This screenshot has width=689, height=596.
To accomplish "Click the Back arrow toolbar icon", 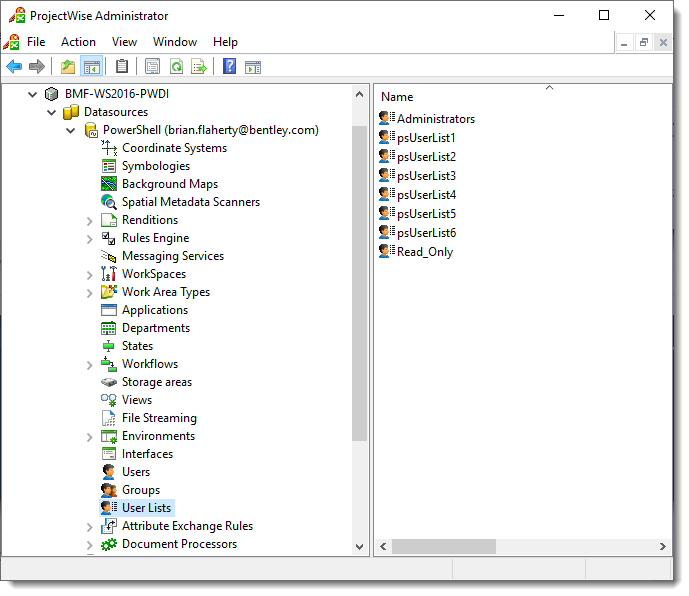I will (14, 67).
